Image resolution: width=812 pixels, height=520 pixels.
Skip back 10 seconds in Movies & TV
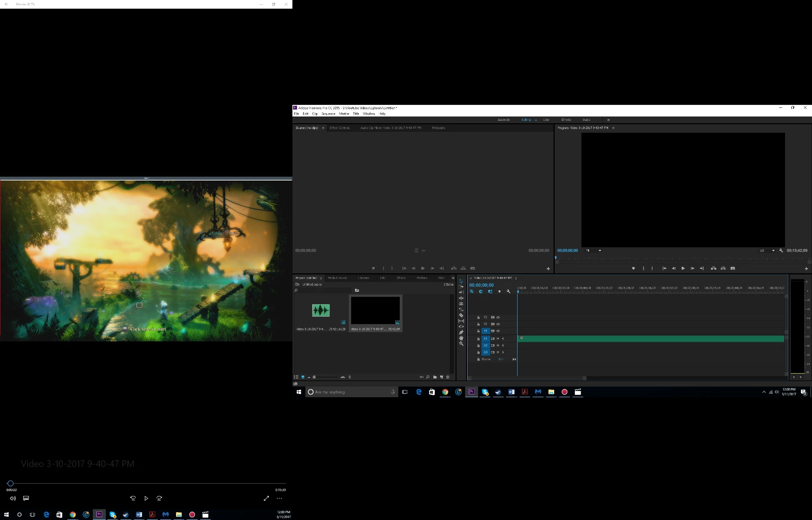133,498
